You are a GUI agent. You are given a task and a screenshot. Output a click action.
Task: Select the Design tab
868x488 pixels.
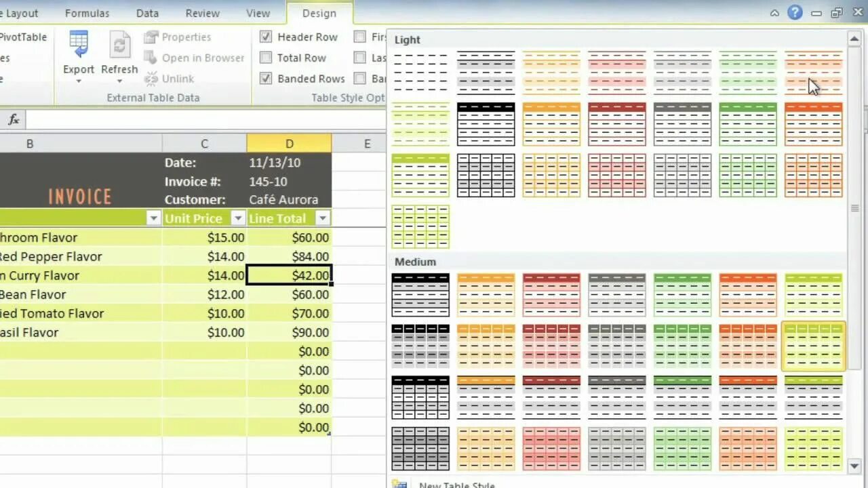(x=319, y=14)
